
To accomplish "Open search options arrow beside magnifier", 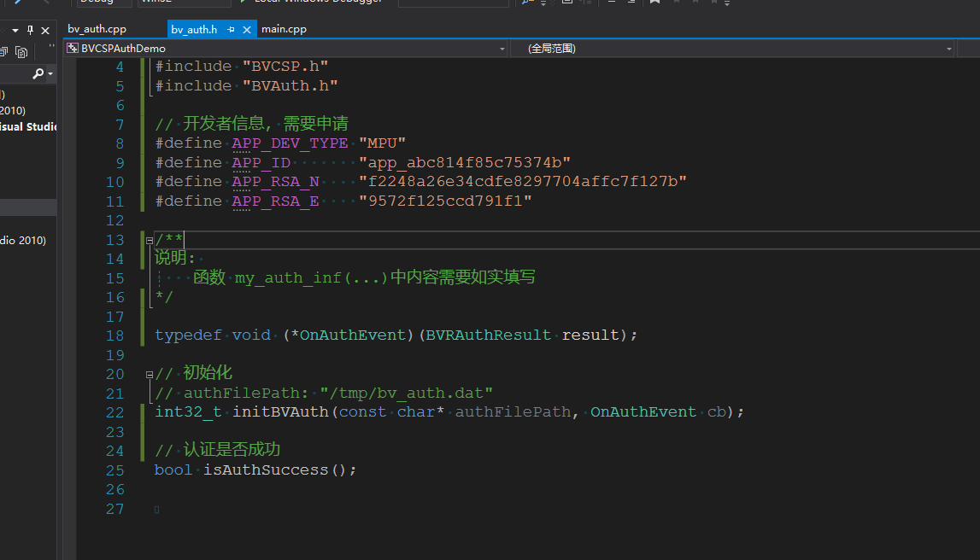I will 50,75.
